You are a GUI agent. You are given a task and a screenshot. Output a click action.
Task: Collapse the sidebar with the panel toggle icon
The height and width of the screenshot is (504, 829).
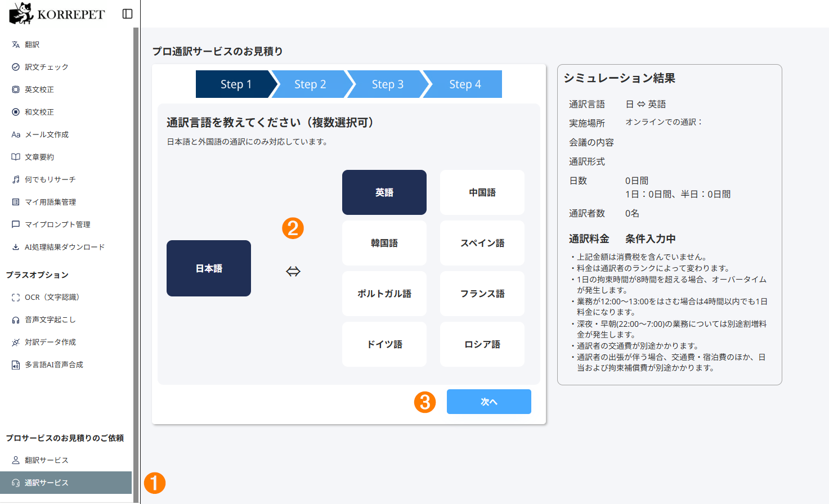[127, 14]
